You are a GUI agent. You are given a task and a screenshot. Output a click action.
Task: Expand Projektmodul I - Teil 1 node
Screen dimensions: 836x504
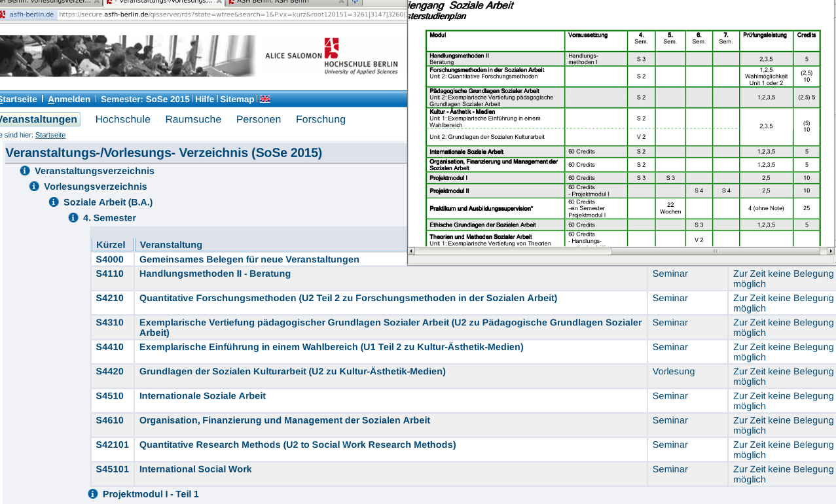coord(151,494)
